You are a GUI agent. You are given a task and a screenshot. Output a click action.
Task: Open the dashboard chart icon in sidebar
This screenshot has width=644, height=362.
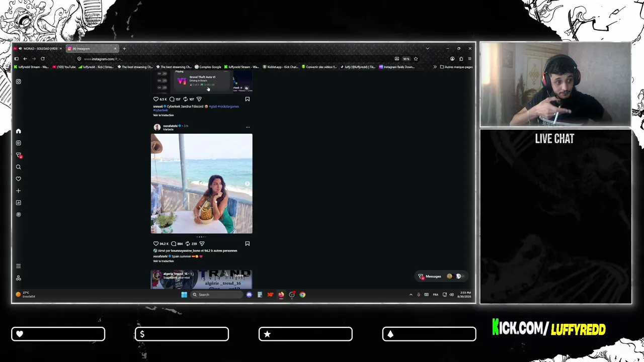click(x=19, y=203)
